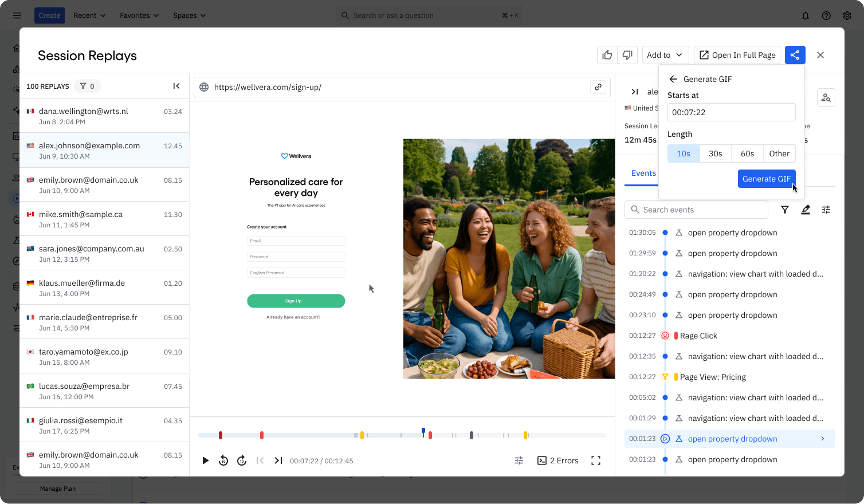Expand the highlighted open property dropdown event
The image size is (864, 504).
pos(823,438)
